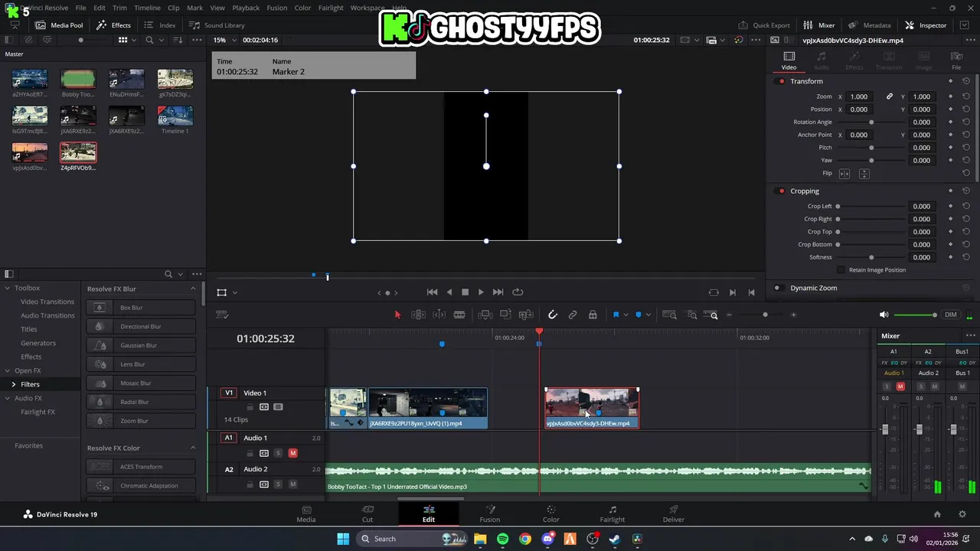
Task: Add a flag with the blue Flag icon
Action: (x=616, y=315)
